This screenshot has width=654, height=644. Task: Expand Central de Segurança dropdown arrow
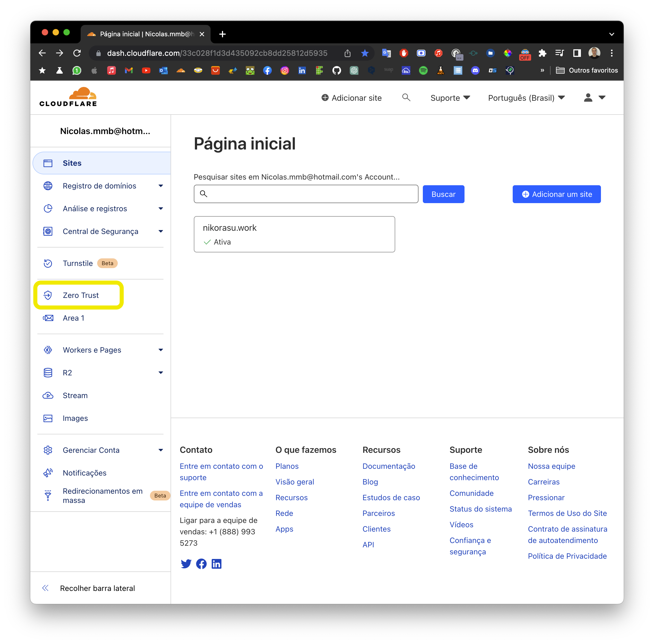(161, 231)
